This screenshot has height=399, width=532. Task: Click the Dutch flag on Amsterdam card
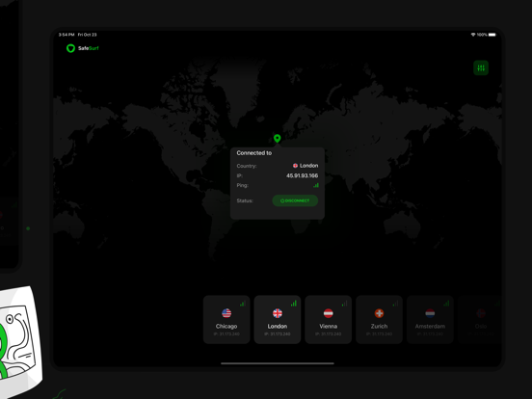(430, 313)
